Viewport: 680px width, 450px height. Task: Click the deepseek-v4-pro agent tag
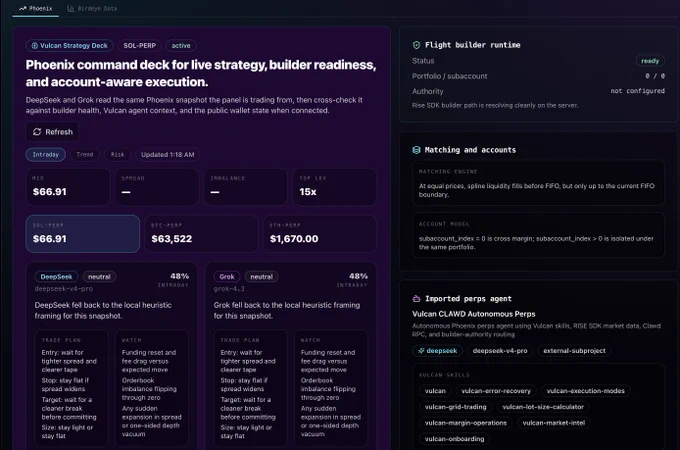click(x=500, y=351)
